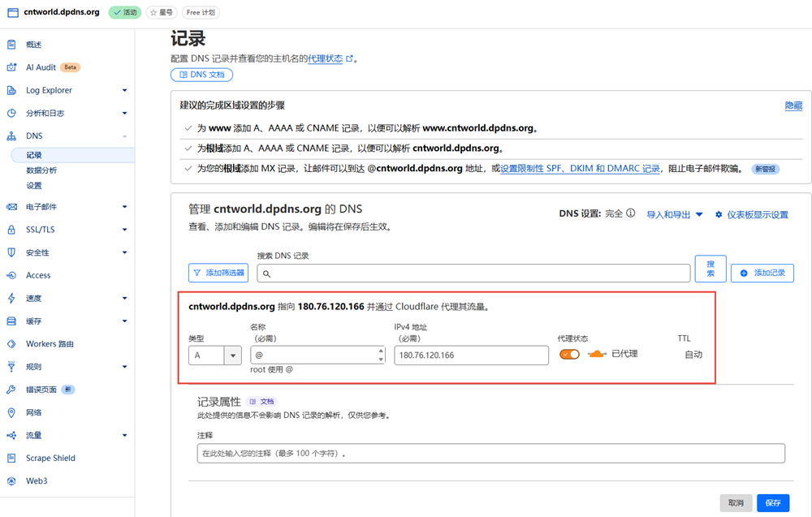The height and width of the screenshot is (517, 812).
Task: Click the 添加记录 button
Action: coord(762,273)
